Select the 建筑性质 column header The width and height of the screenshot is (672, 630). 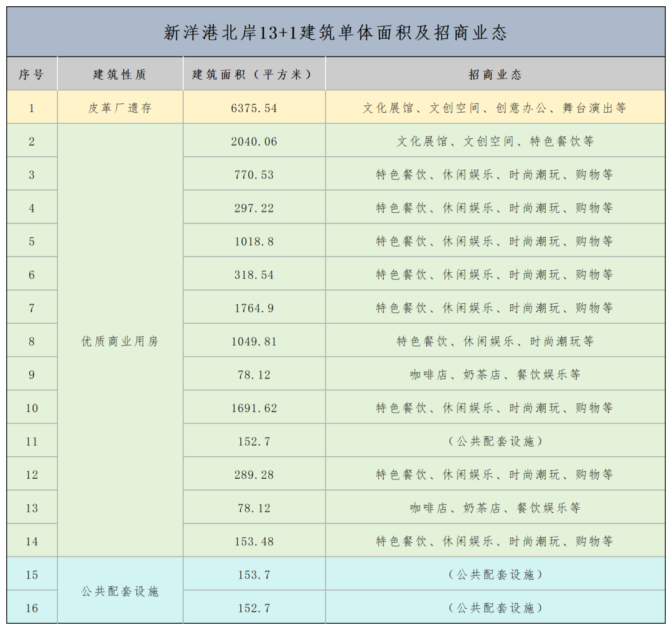120,75
